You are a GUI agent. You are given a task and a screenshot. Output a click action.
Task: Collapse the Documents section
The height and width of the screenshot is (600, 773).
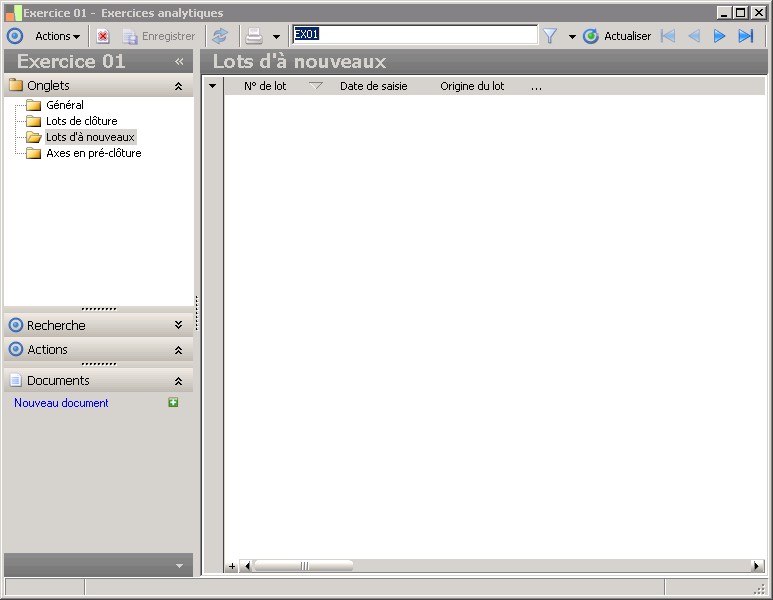tap(178, 381)
